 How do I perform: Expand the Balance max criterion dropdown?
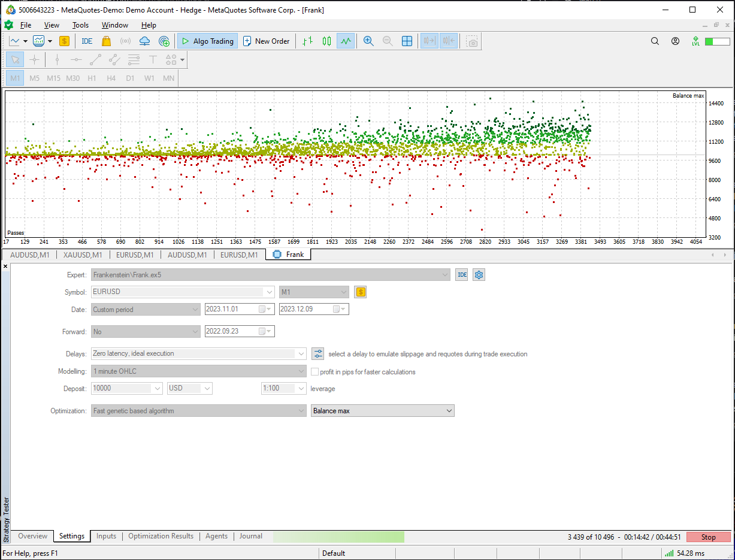coord(449,411)
